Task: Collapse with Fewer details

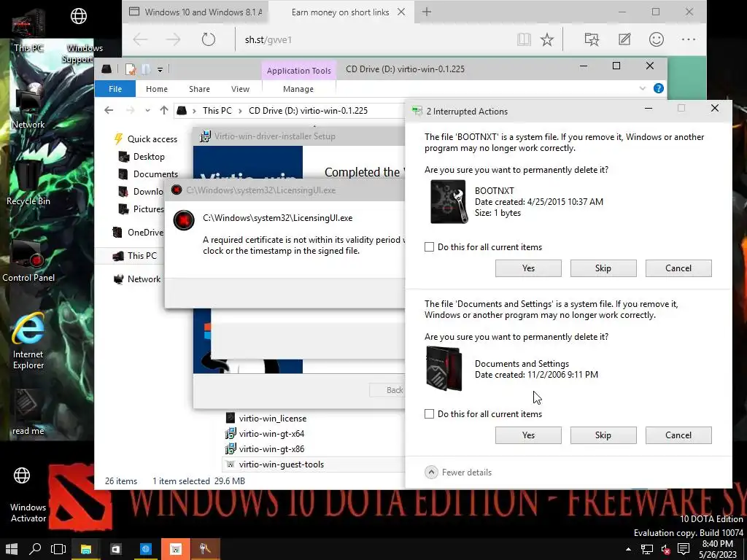Action: (458, 472)
